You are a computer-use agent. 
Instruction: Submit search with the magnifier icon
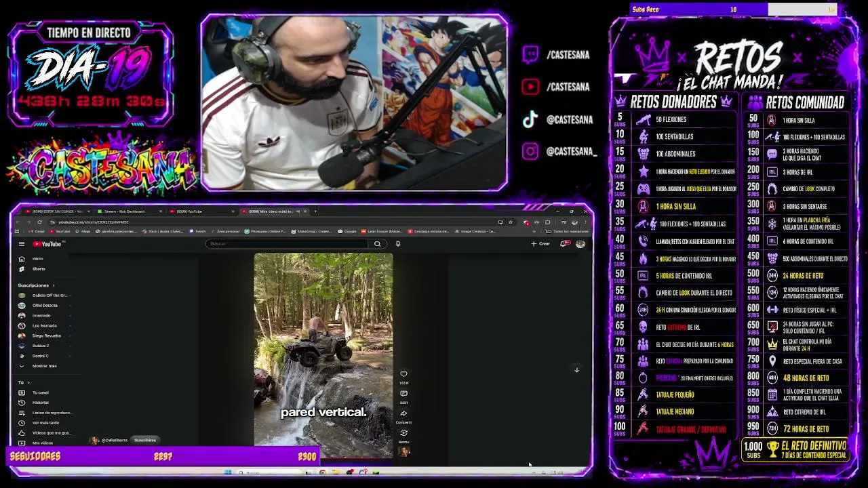pos(377,244)
